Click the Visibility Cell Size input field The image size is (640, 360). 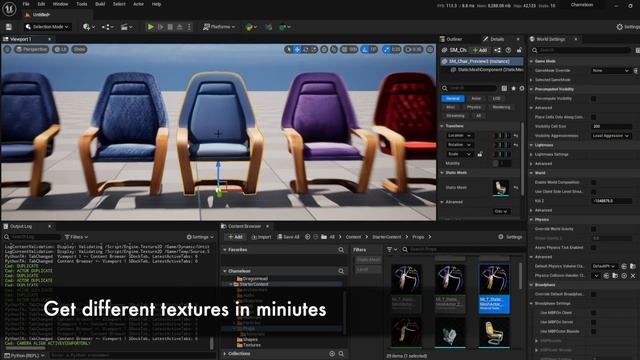[x=611, y=127]
